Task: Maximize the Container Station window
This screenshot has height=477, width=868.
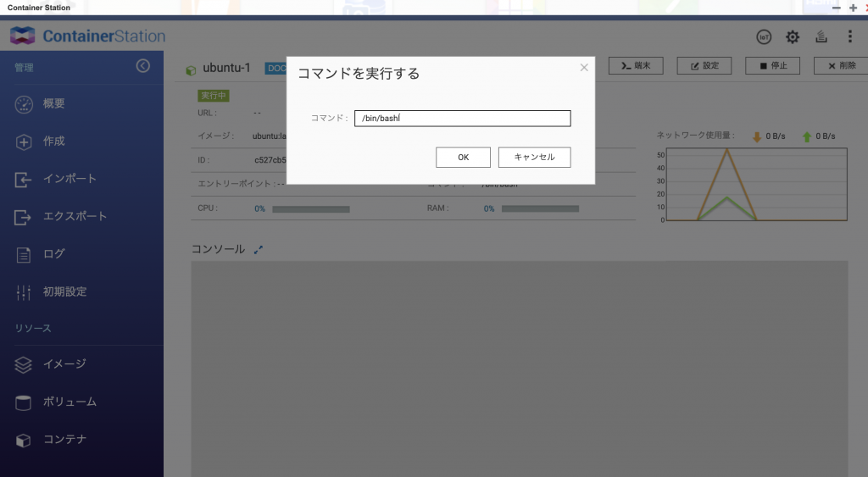Action: [853, 8]
